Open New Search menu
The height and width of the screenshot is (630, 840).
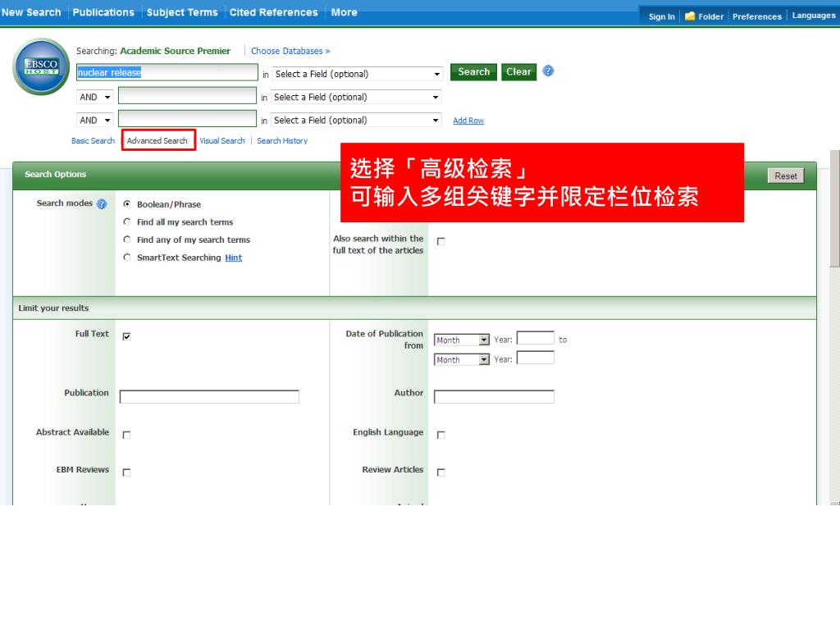tap(32, 12)
